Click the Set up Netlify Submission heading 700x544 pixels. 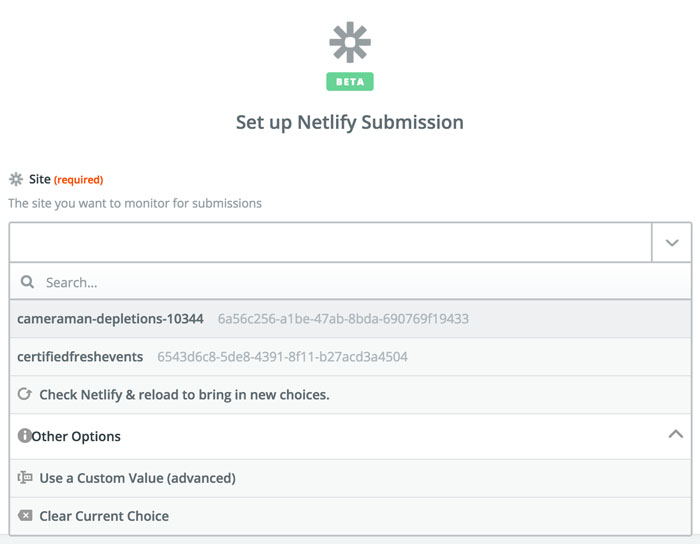click(x=350, y=123)
